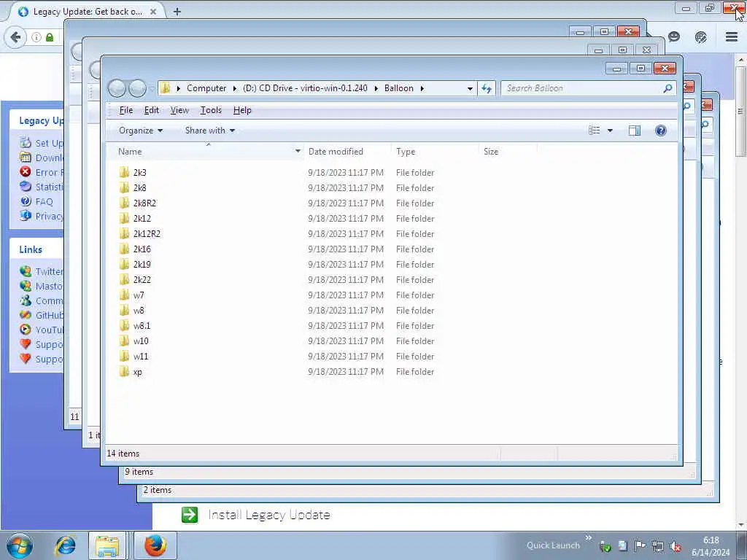Click Firefox back arrow button

coord(15,37)
